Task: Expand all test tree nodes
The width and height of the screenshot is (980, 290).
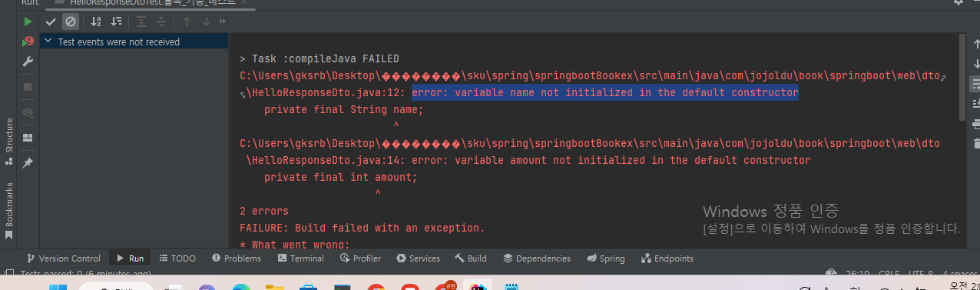Action: click(x=141, y=22)
